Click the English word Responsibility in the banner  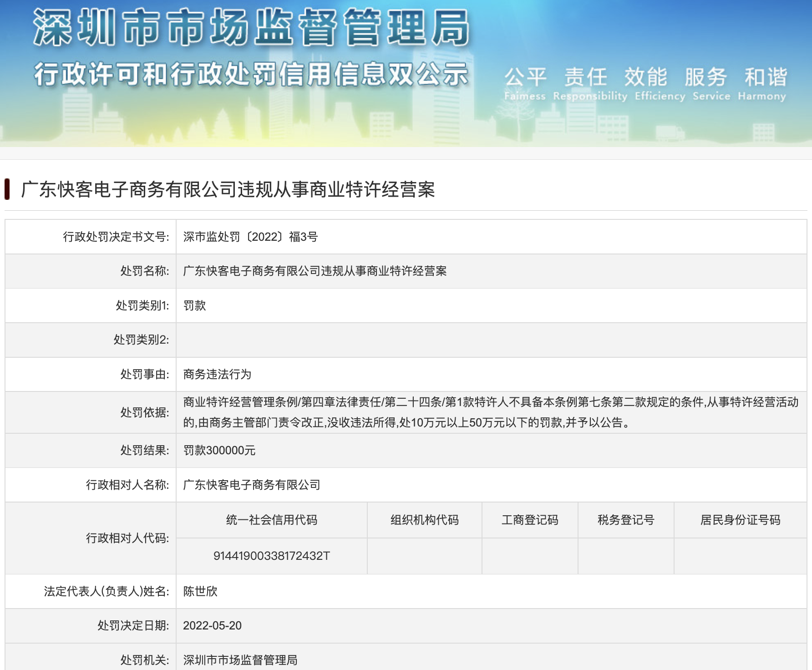coord(590,96)
